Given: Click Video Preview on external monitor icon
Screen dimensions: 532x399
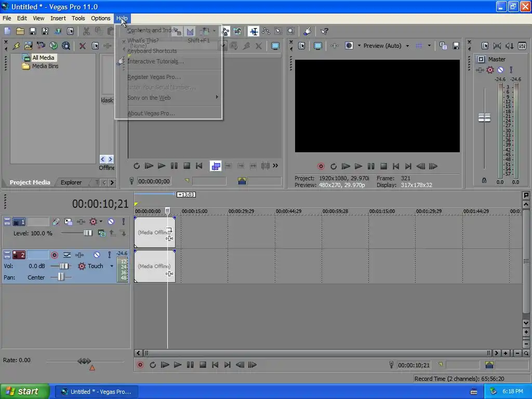Looking at the screenshot, I should [318, 46].
